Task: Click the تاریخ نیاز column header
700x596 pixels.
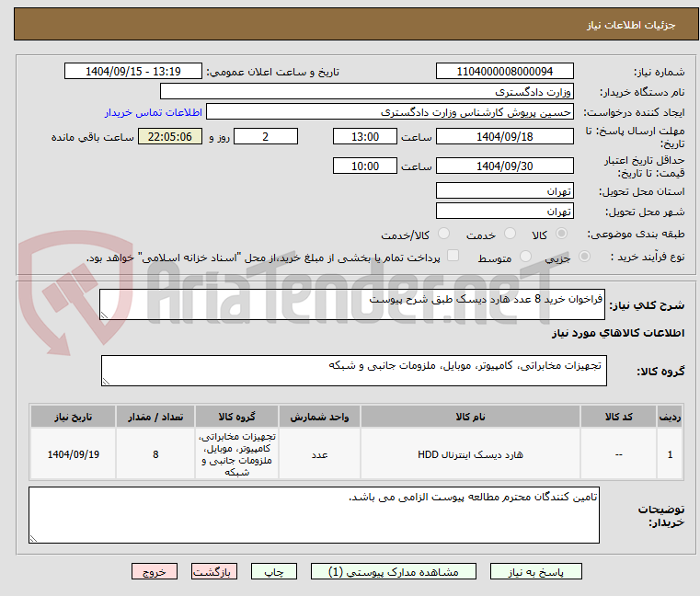Action: [x=74, y=417]
